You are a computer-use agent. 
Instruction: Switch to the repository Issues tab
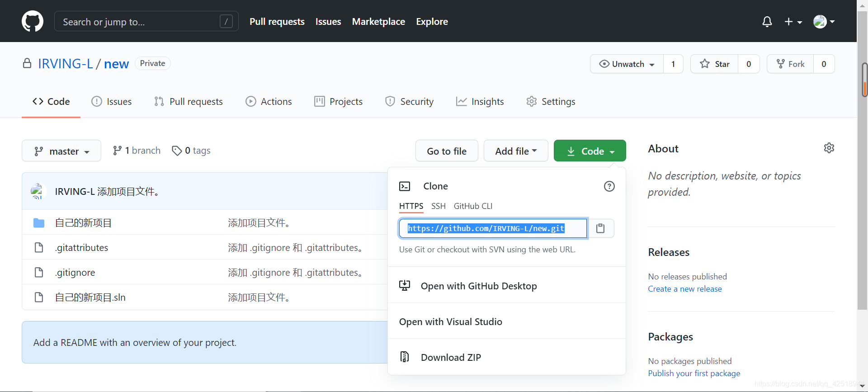(x=112, y=102)
